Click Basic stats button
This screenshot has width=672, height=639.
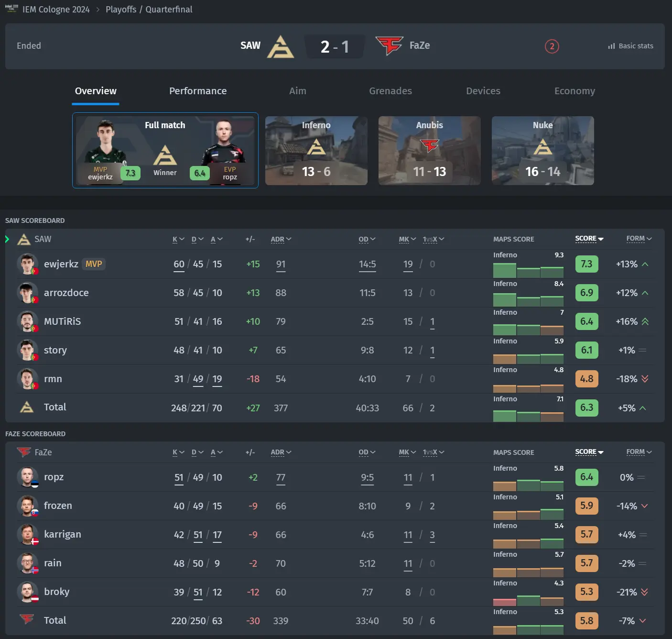point(630,46)
